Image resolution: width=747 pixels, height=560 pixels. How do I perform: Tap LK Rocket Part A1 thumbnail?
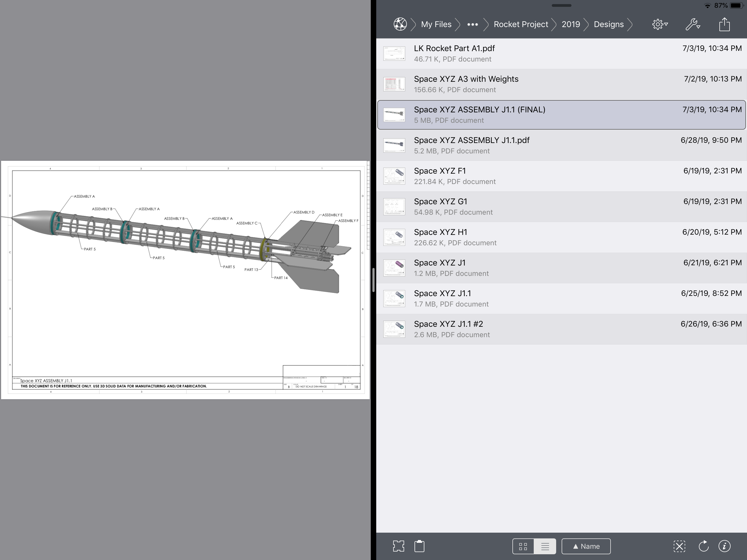pyautogui.click(x=394, y=54)
